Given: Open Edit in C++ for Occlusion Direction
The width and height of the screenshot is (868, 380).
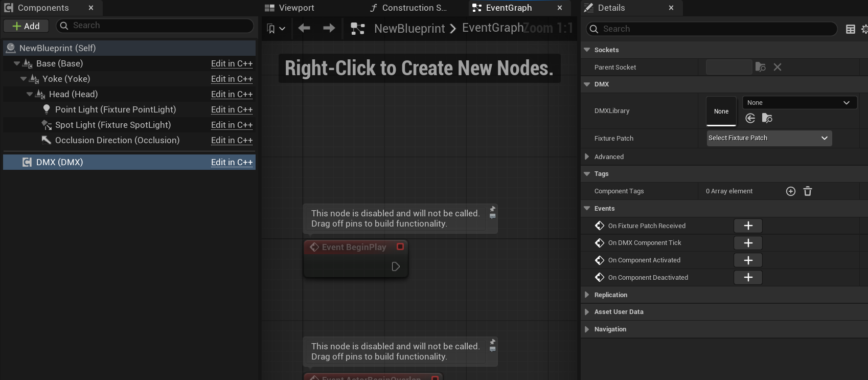Looking at the screenshot, I should pyautogui.click(x=232, y=140).
